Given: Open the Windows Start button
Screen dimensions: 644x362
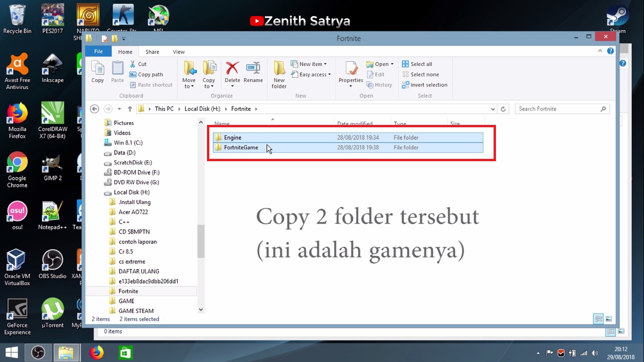Looking at the screenshot, I should pos(11,353).
